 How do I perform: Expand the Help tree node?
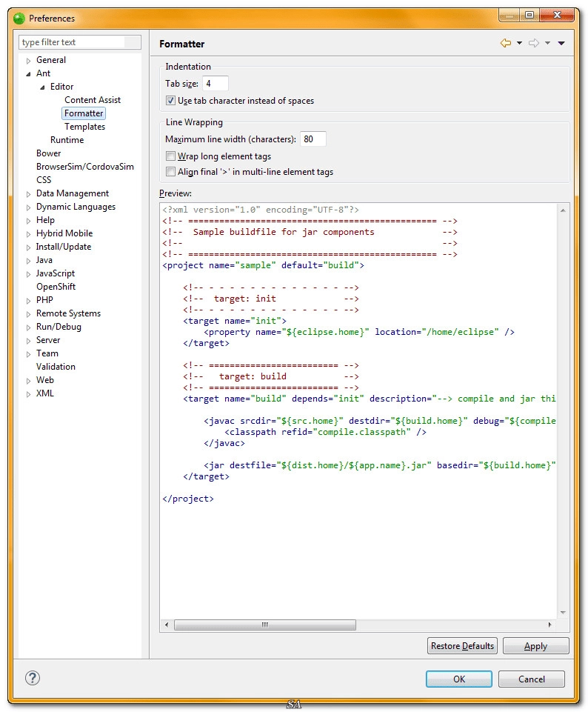click(28, 221)
